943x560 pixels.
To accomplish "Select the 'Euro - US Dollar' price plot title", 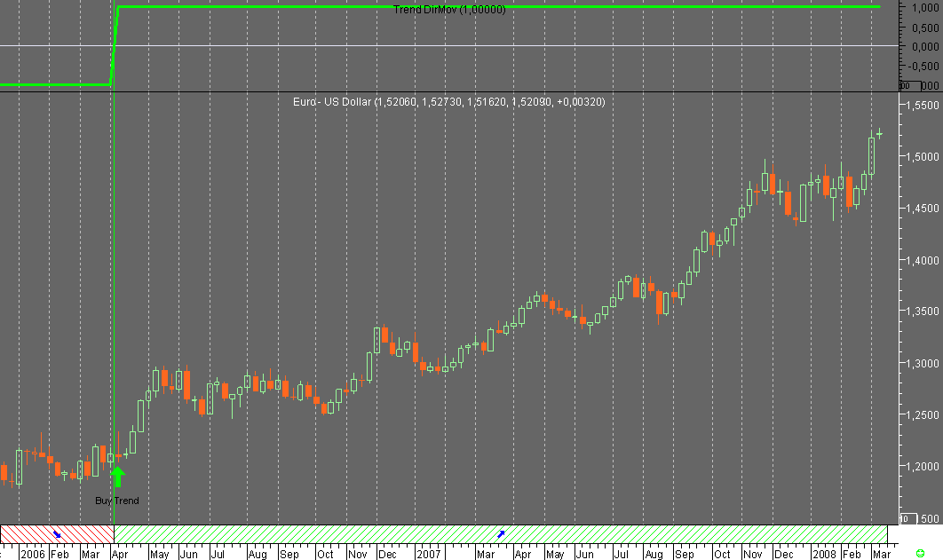I will [x=448, y=101].
